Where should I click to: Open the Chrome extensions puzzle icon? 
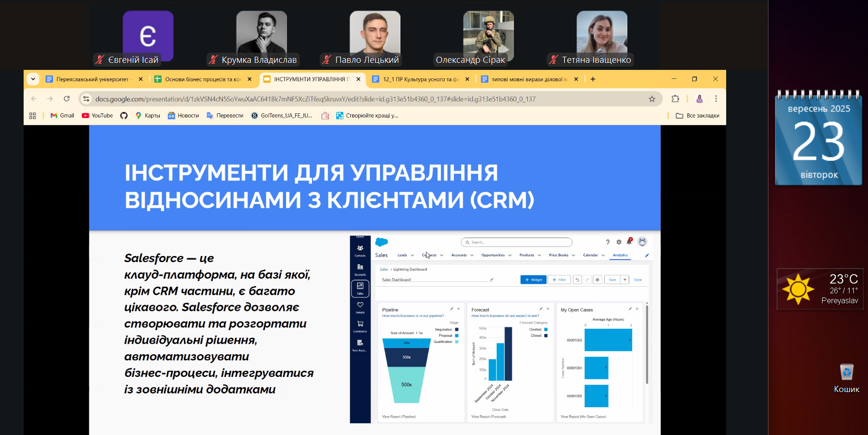pos(675,99)
